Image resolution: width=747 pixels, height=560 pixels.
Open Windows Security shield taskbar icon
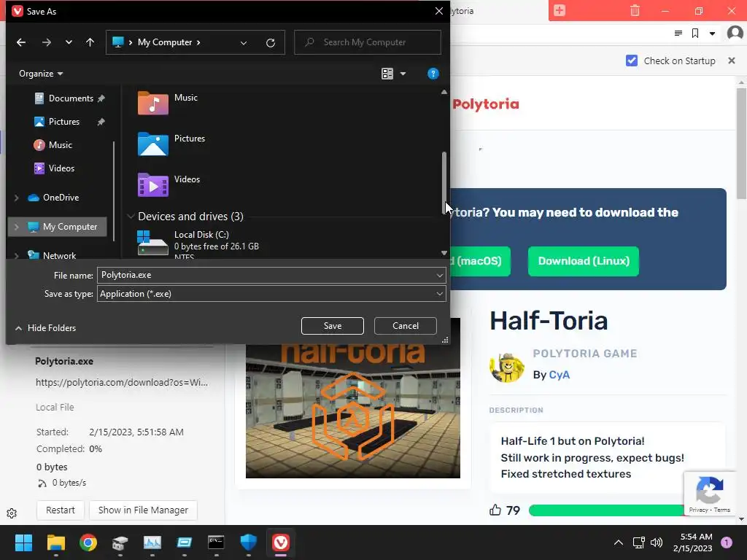[x=249, y=542]
